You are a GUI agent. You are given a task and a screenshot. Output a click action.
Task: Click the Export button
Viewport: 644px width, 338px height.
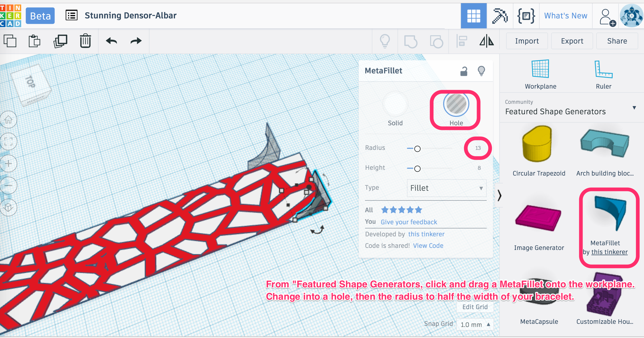tap(572, 41)
